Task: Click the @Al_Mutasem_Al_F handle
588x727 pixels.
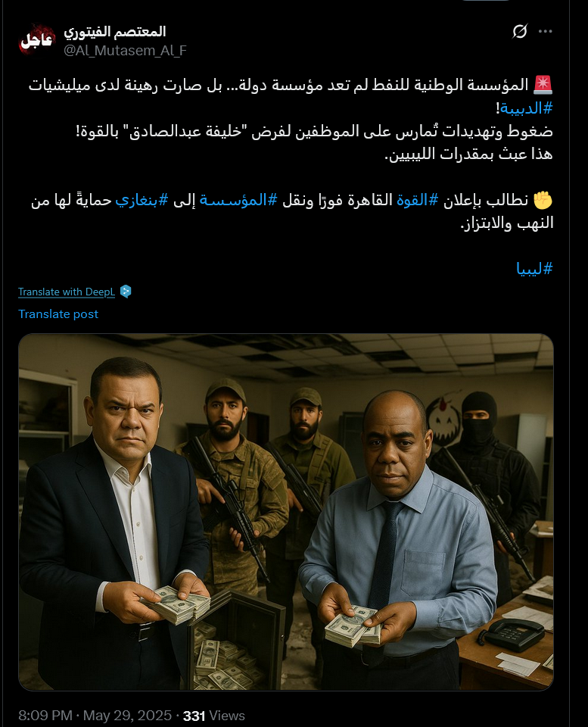Action: coord(125,51)
